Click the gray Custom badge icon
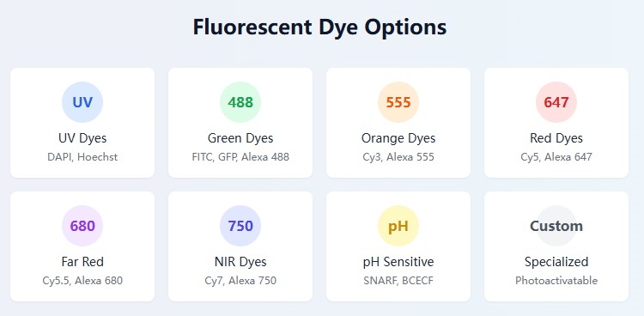The image size is (644, 316). (x=556, y=226)
